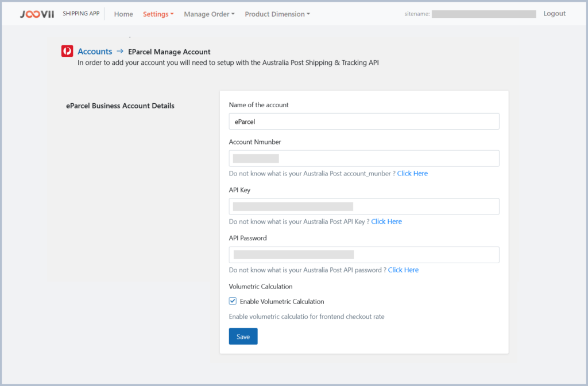The width and height of the screenshot is (588, 386).
Task: Click Here link for API password help
Action: tap(403, 270)
